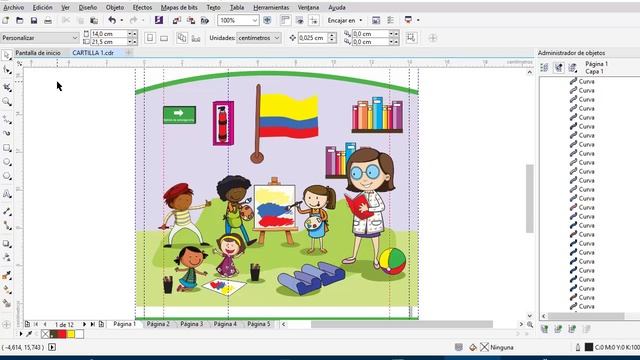Screen dimensions: 640x360
Task: Select the Smart Fill tool
Action: 7,303
